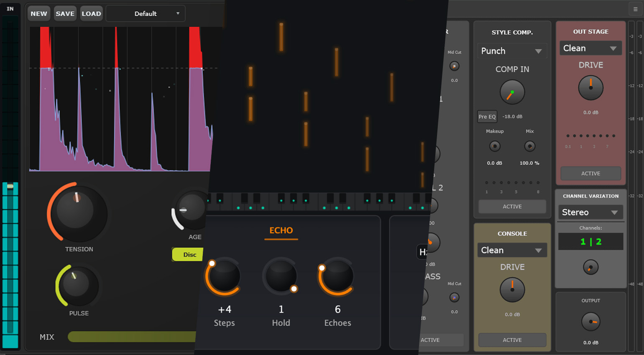Viewport: 644px width, 355px height.
Task: Click the NEW preset button
Action: (39, 14)
